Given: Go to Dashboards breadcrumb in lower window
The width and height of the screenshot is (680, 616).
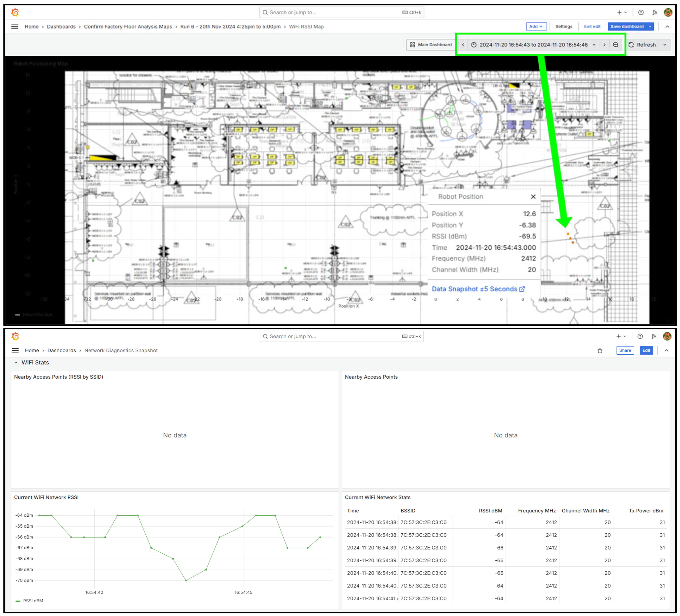Looking at the screenshot, I should tap(61, 350).
